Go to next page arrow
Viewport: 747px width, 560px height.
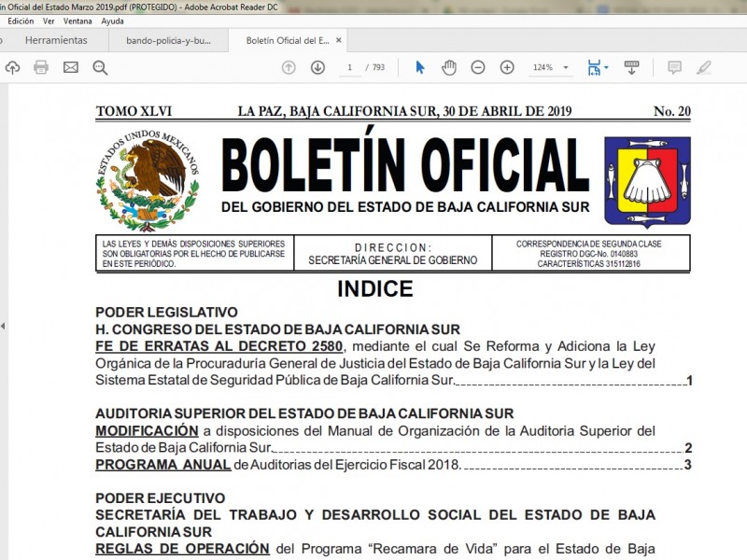click(x=317, y=67)
